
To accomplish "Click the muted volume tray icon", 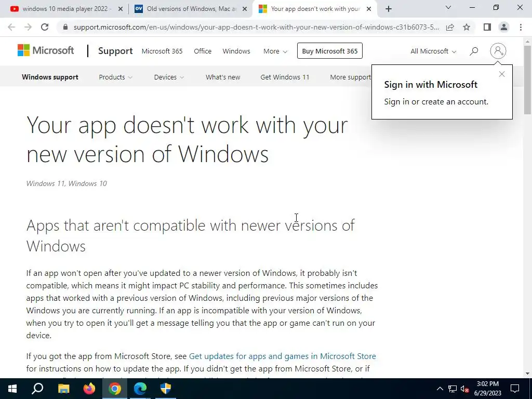I will coord(465,389).
